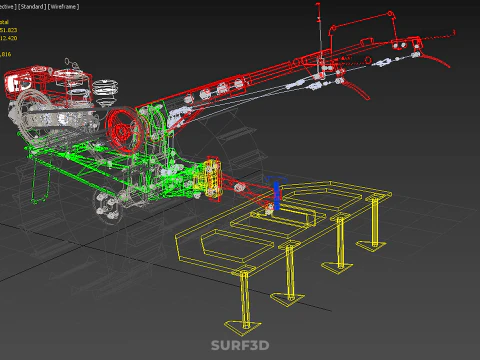Select the large red pulley wheel

tap(123, 130)
